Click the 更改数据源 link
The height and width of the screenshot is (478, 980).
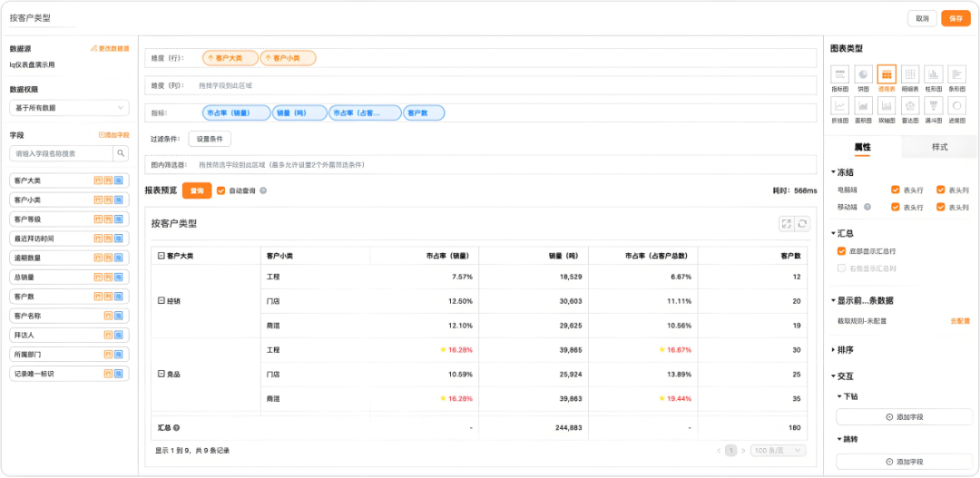click(x=110, y=48)
